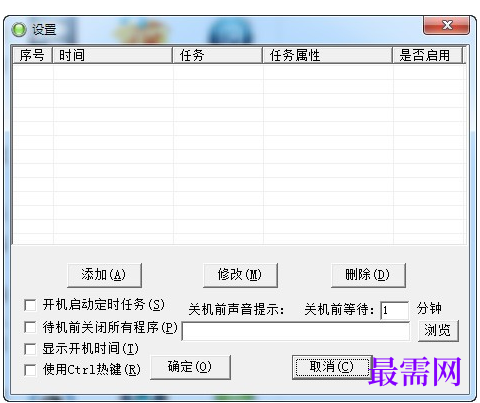Click the 浏览 browse button
480x403 pixels.
[438, 331]
